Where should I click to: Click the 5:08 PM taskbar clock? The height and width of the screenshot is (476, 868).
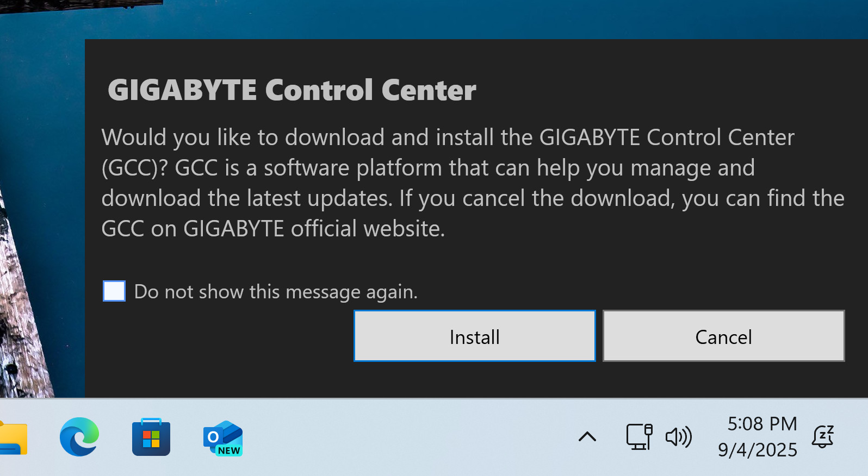point(762,424)
